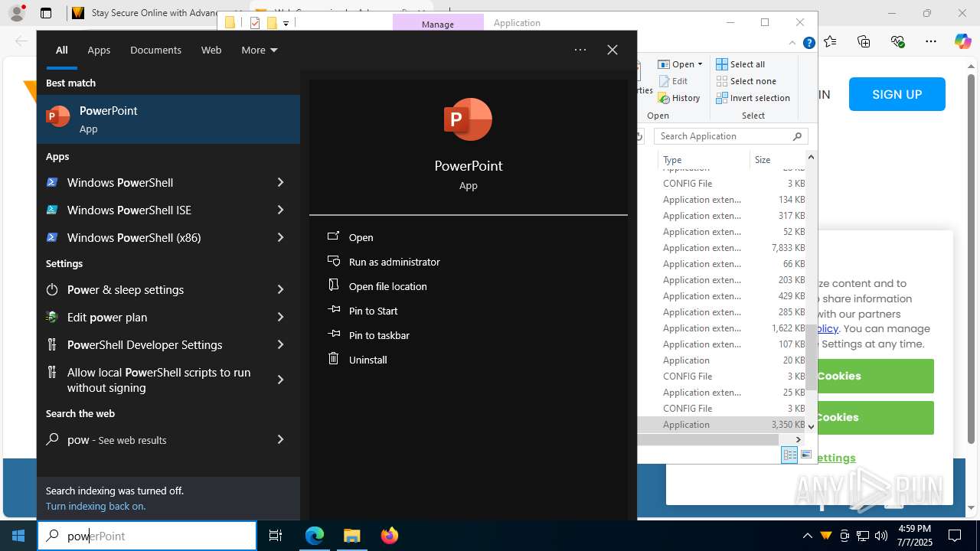
Task: Expand pow web results arrow
Action: [280, 439]
